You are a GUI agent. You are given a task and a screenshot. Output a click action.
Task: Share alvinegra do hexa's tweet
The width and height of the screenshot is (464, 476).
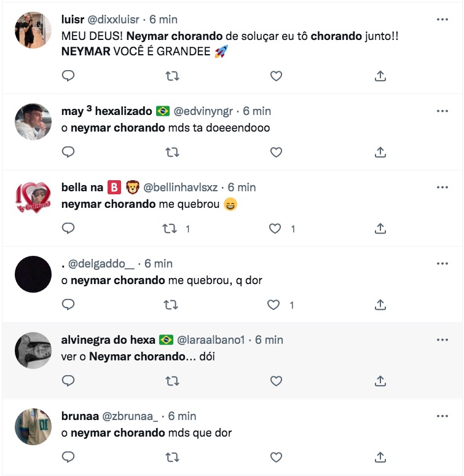tap(380, 381)
